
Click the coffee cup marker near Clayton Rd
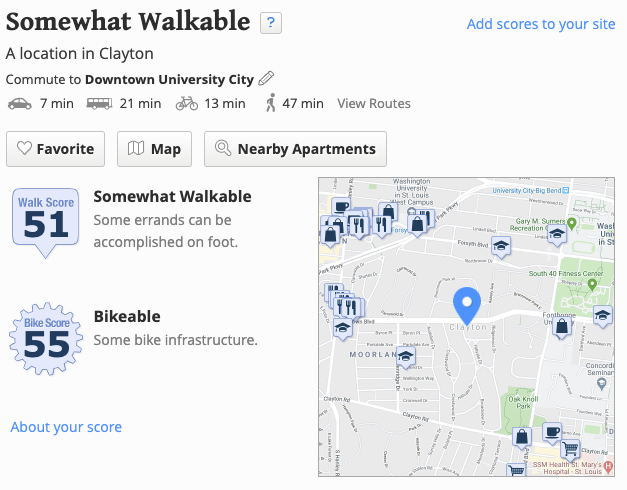pos(552,433)
